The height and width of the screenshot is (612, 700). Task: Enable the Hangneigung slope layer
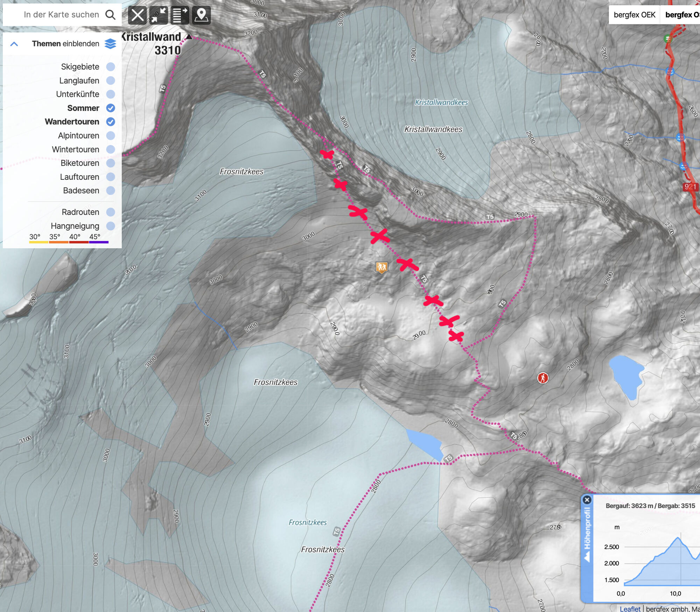[110, 226]
